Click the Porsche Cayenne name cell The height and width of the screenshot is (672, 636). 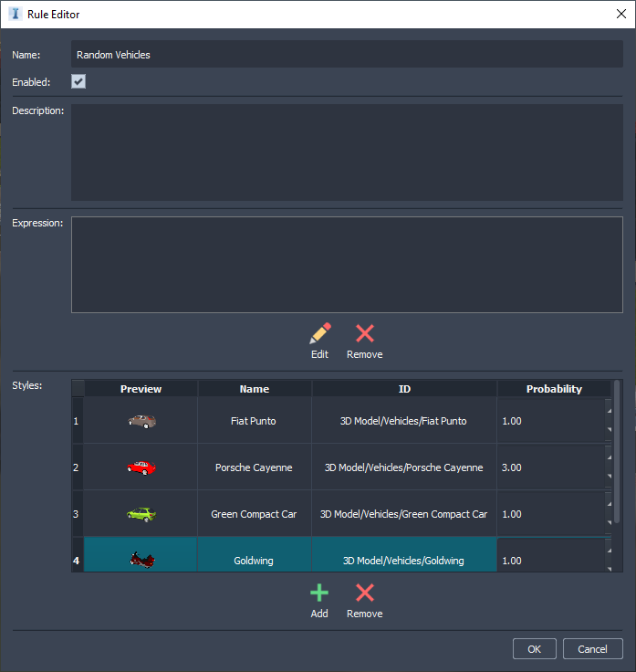tap(255, 467)
